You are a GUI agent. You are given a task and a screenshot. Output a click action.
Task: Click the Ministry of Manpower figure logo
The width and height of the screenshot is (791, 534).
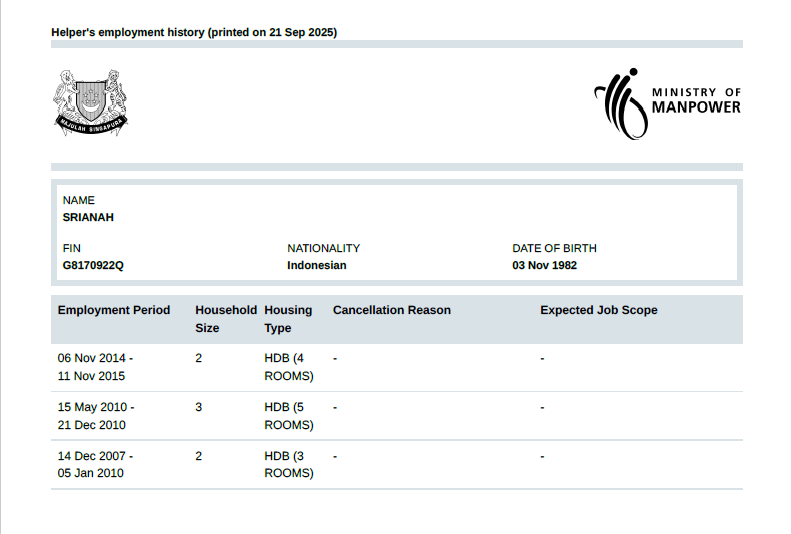click(x=619, y=103)
